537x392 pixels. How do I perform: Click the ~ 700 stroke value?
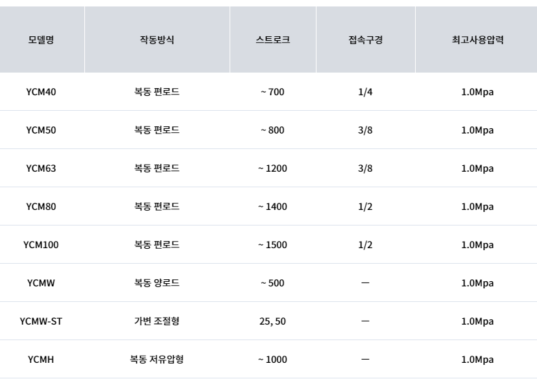pyautogui.click(x=272, y=91)
